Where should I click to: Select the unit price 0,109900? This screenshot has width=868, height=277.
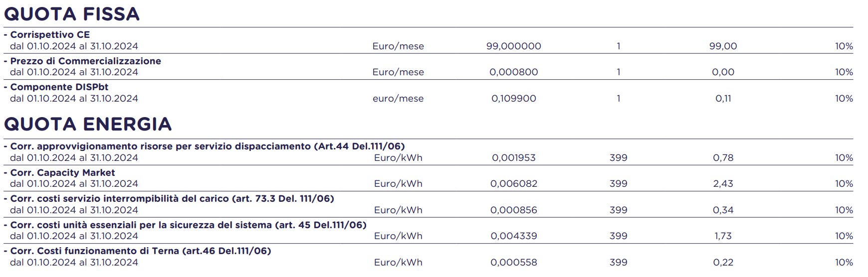point(513,99)
